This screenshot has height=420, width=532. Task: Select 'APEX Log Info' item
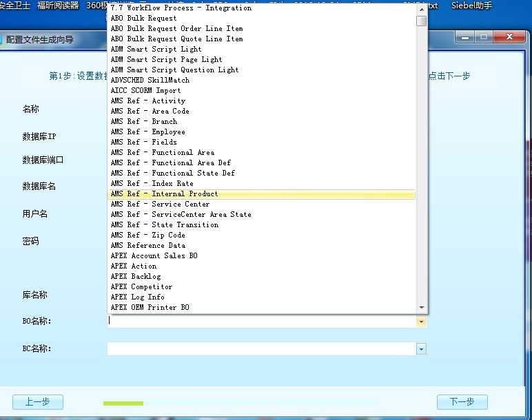point(261,297)
